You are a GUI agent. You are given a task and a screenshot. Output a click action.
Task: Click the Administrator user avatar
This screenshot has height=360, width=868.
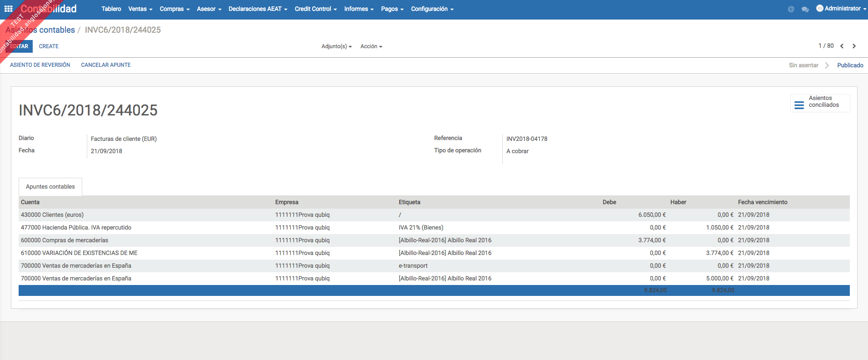(x=819, y=8)
